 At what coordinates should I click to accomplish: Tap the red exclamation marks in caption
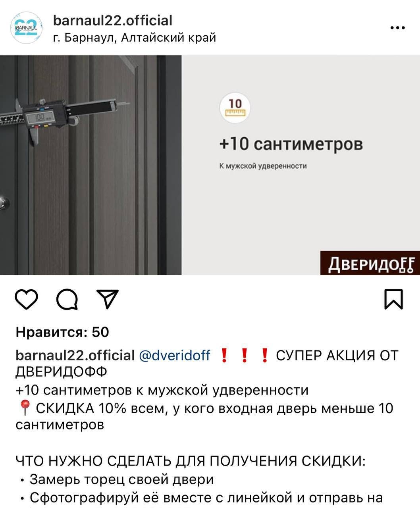[245, 355]
